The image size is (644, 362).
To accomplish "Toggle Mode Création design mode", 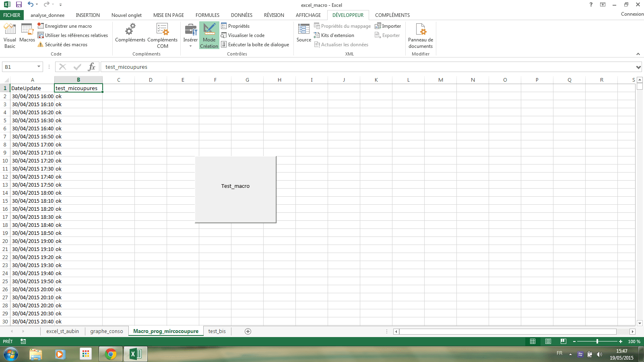I will [x=209, y=35].
